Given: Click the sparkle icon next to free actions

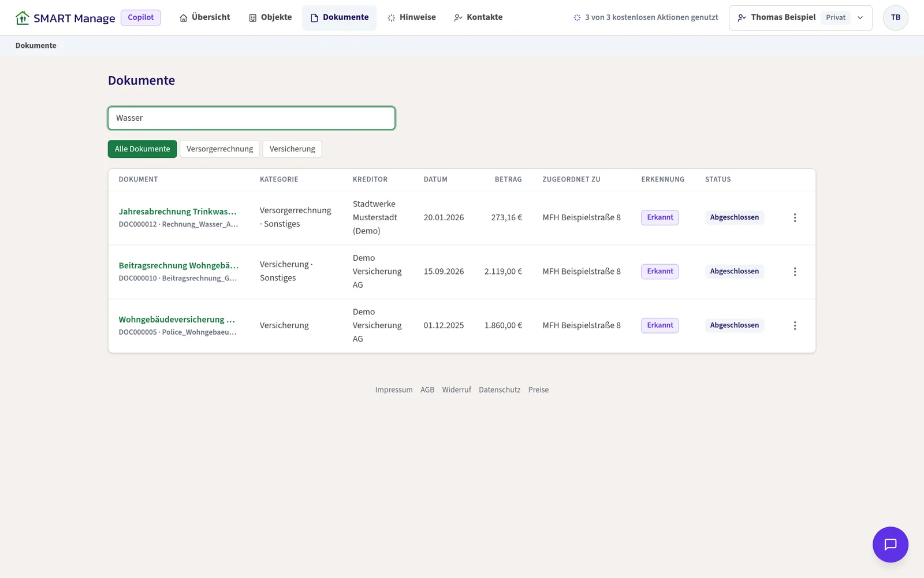Looking at the screenshot, I should [577, 18].
